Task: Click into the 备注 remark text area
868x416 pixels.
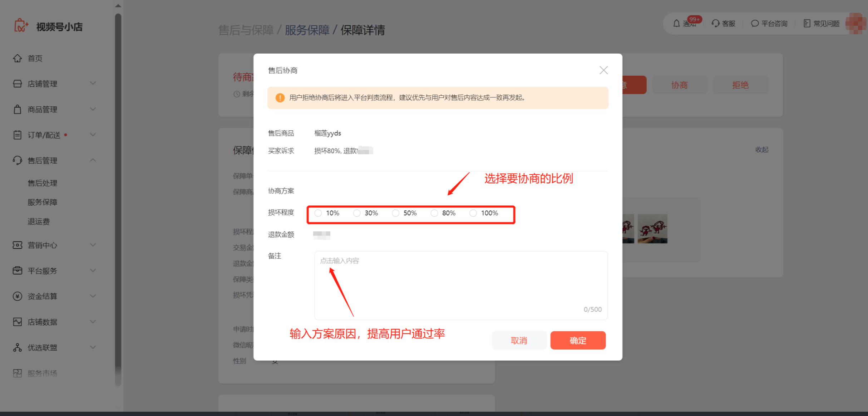Action: [x=460, y=285]
